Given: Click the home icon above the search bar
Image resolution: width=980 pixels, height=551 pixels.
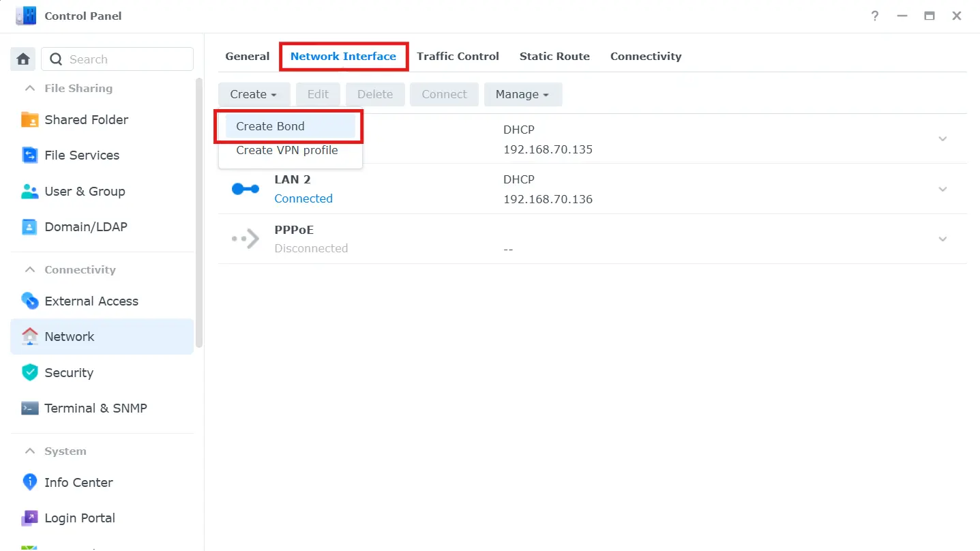Looking at the screenshot, I should click(22, 59).
